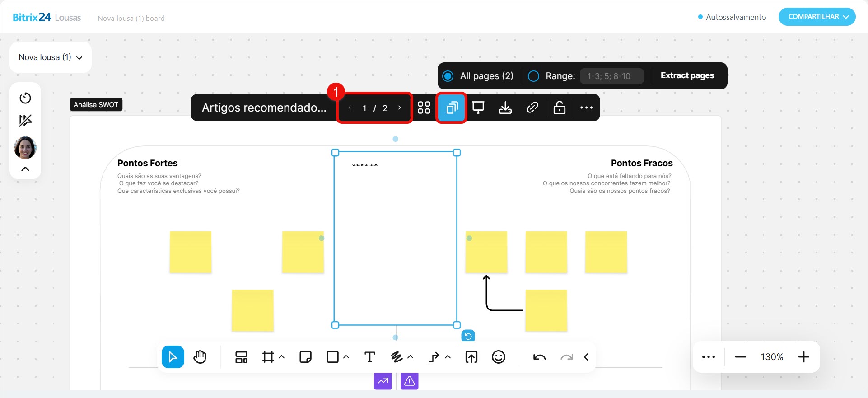Viewport: 868px width, 398px height.
Task: Open grid view of pages
Action: click(424, 108)
